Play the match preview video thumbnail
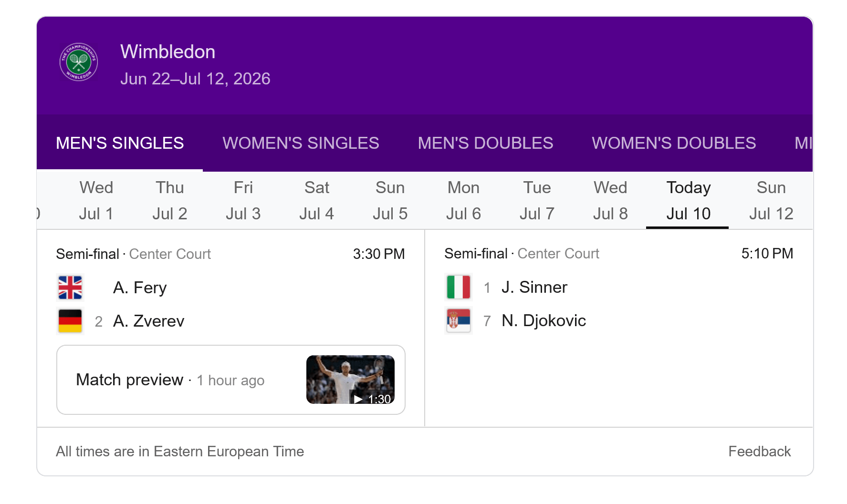 click(350, 380)
